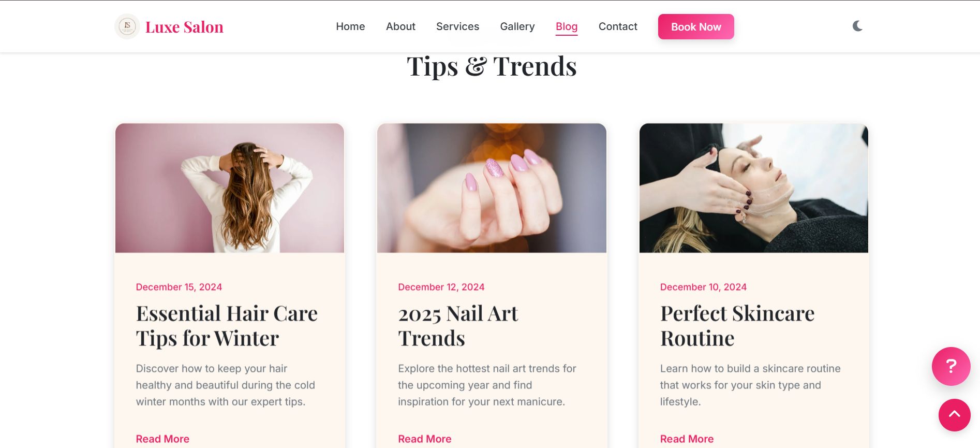Open the Home menu item

pyautogui.click(x=350, y=26)
